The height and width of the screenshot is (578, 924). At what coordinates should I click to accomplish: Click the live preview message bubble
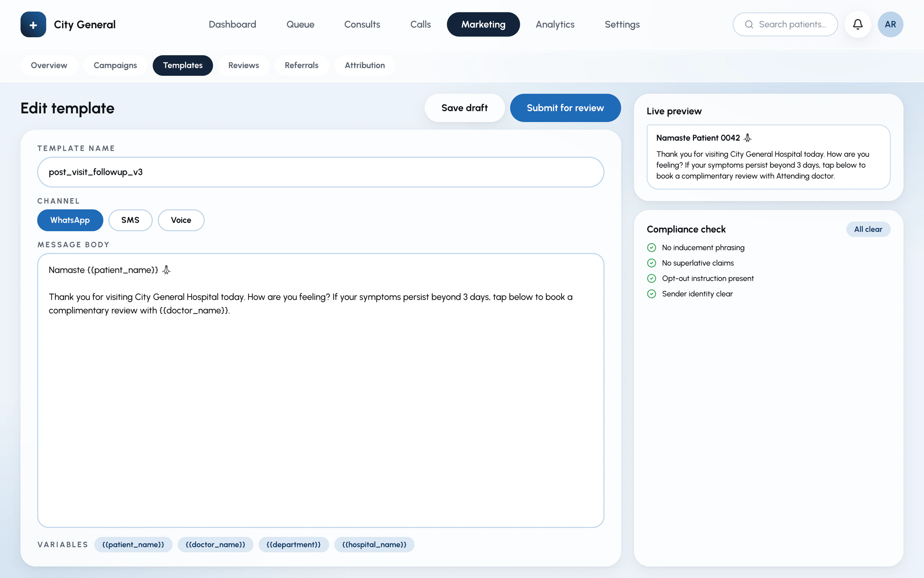[768, 157]
